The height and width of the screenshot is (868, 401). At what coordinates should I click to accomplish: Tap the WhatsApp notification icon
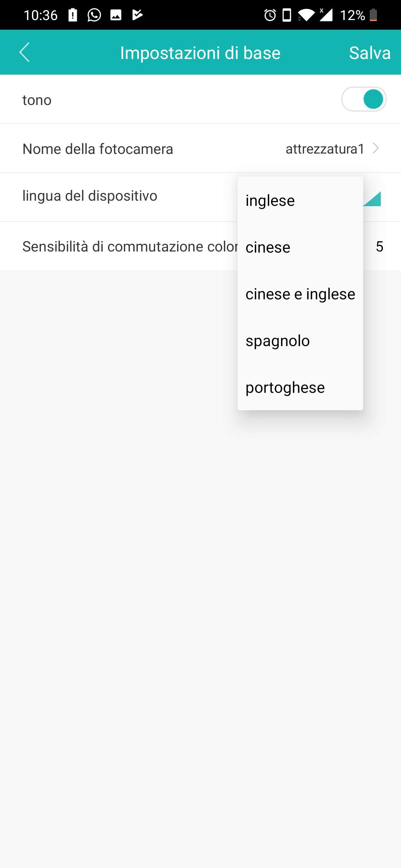94,15
